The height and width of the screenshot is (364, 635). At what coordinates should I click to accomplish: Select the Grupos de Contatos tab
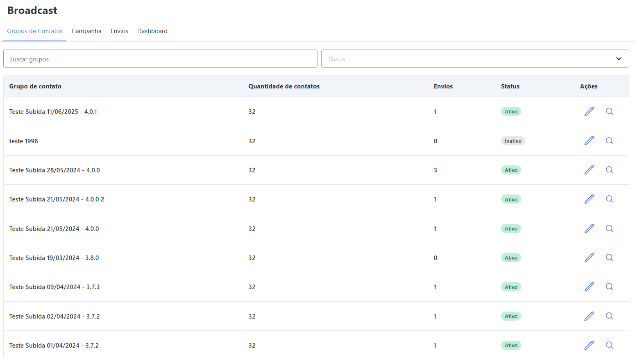[35, 31]
